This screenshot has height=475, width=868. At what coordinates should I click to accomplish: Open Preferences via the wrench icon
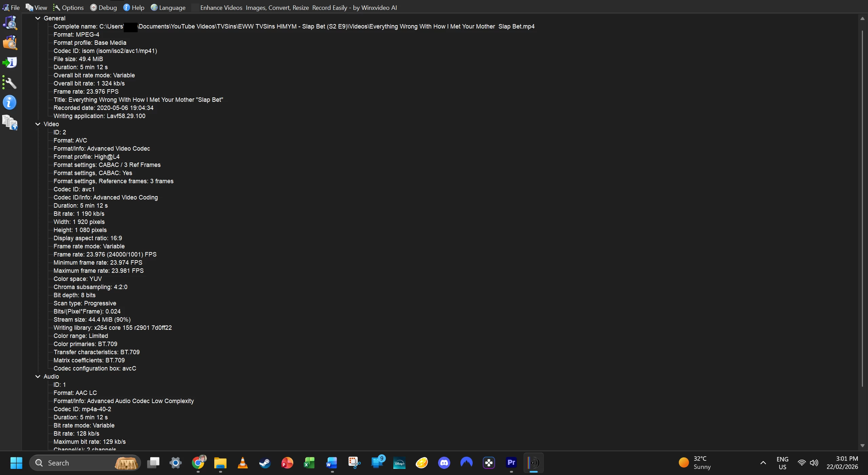click(x=10, y=83)
